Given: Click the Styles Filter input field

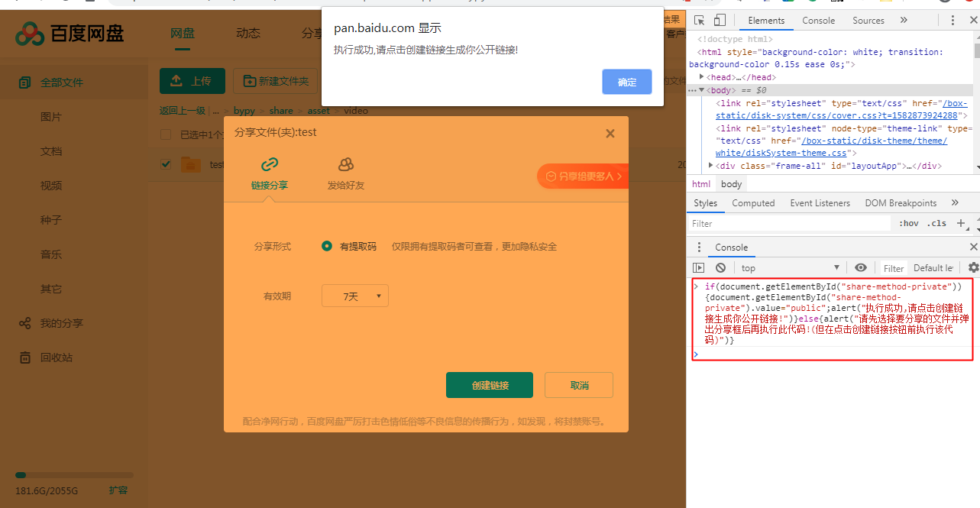Looking at the screenshot, I should pyautogui.click(x=790, y=224).
